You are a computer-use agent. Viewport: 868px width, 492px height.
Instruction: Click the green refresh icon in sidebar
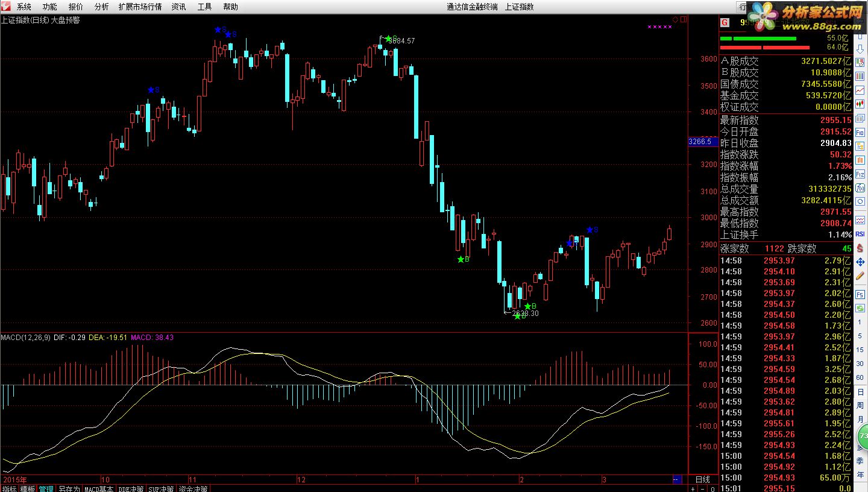point(860,308)
